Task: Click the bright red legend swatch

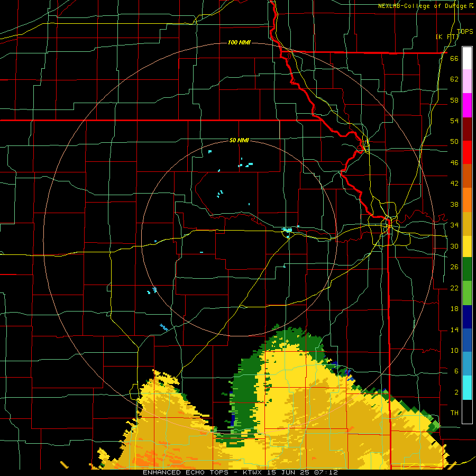Action: coord(467,152)
